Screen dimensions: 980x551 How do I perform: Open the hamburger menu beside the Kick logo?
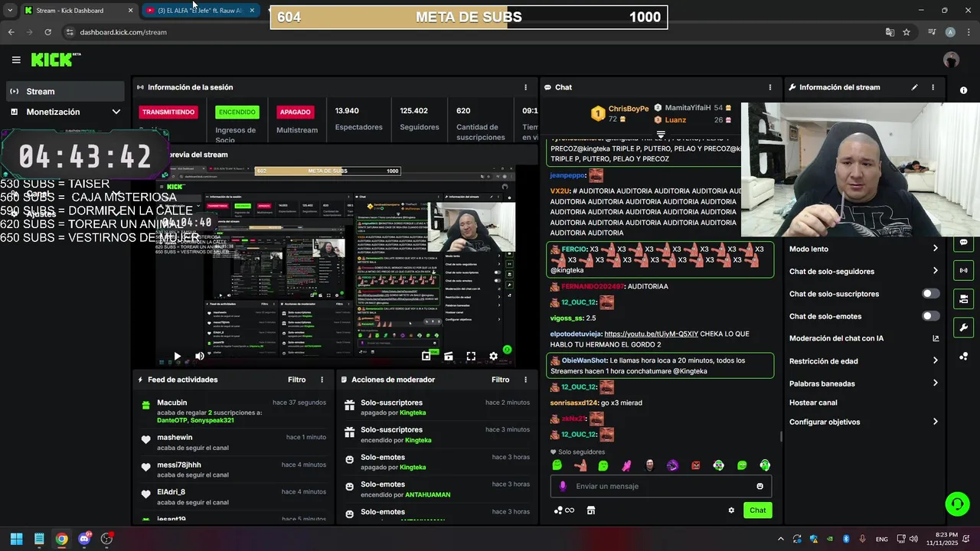pos(16,60)
